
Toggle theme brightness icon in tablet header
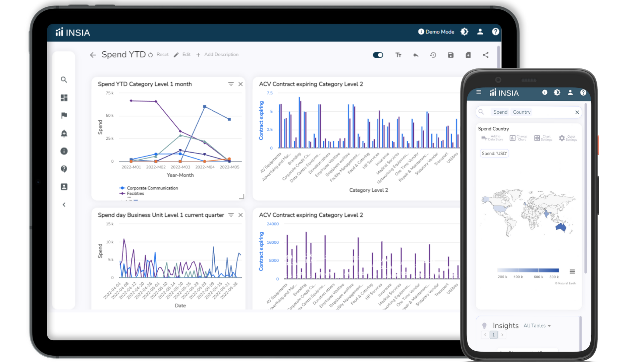465,32
